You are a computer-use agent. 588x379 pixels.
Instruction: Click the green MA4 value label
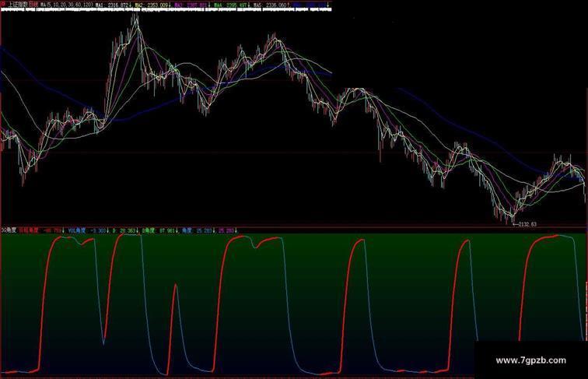tap(230, 5)
